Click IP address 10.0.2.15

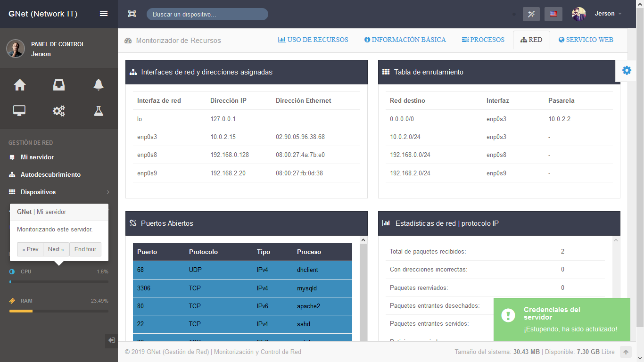223,137
